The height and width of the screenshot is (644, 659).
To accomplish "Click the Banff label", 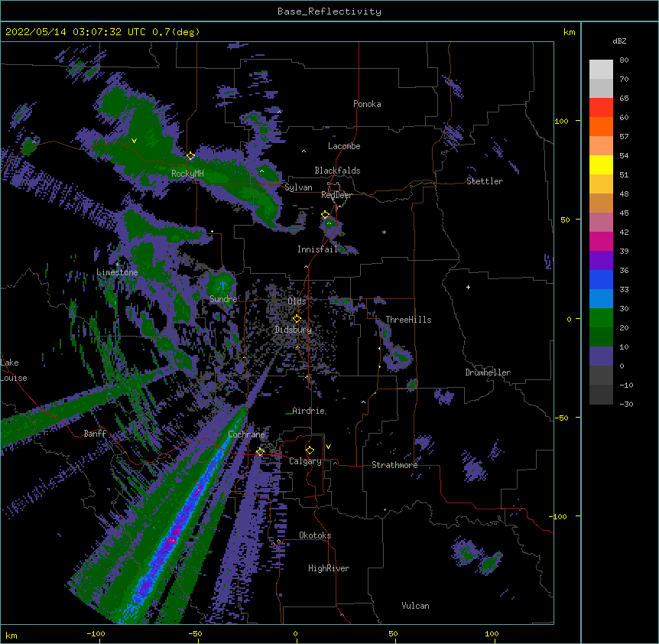I will 95,434.
